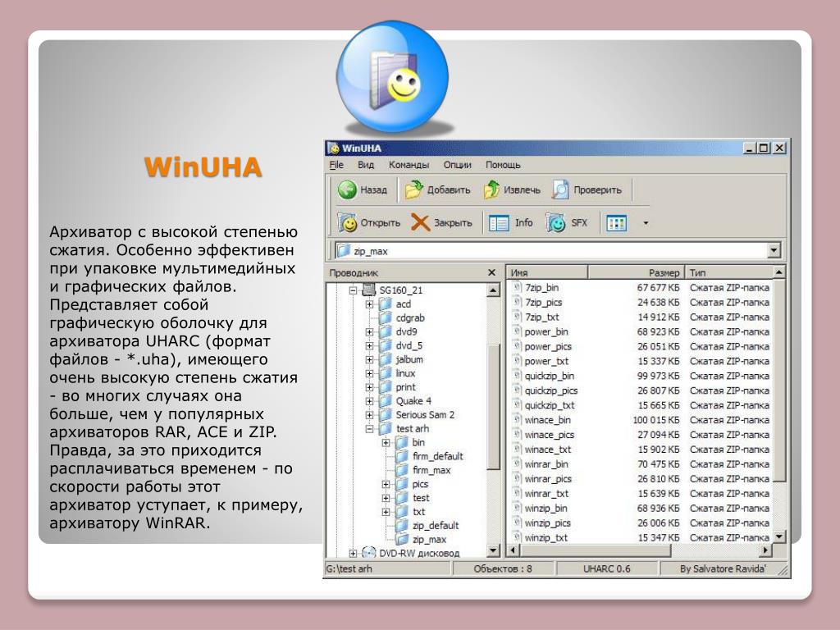Click the SFX self-extractor icon
The image size is (840, 630).
tap(555, 223)
